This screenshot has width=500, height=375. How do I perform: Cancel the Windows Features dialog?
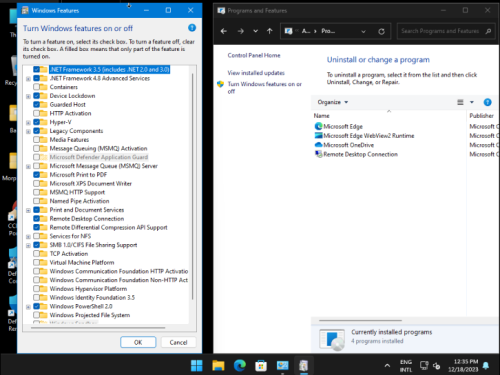[x=178, y=342]
